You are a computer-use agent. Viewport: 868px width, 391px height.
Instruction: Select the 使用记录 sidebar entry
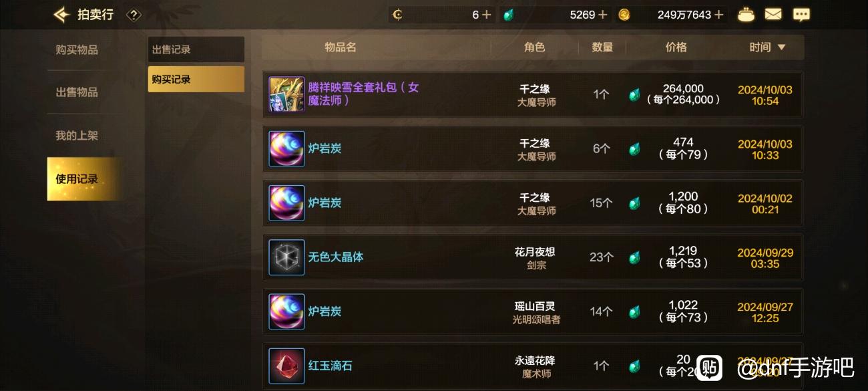point(77,179)
